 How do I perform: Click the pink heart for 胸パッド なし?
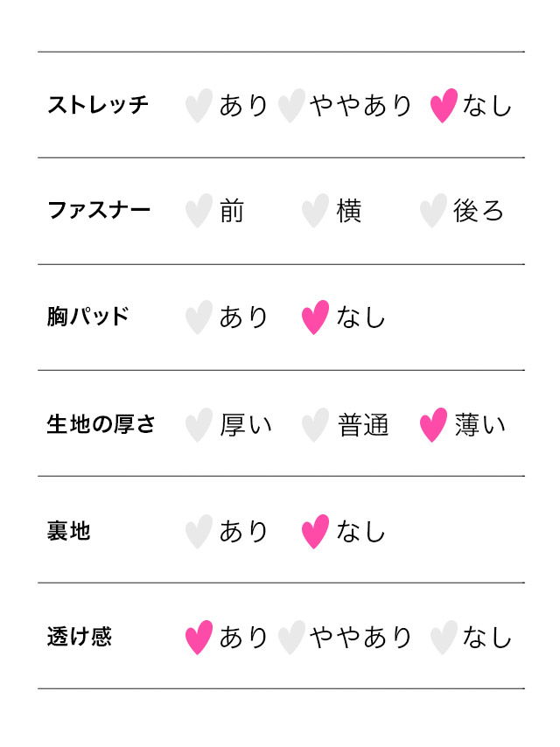(x=315, y=318)
